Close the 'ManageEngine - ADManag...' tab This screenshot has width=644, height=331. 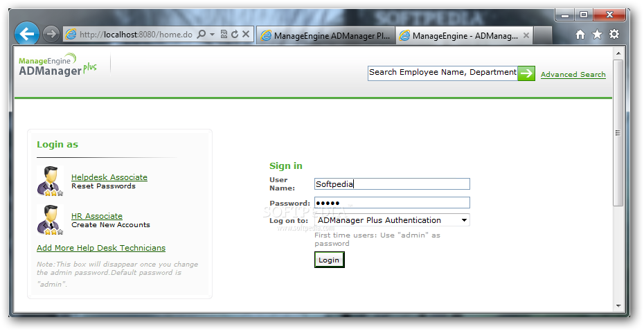point(526,36)
